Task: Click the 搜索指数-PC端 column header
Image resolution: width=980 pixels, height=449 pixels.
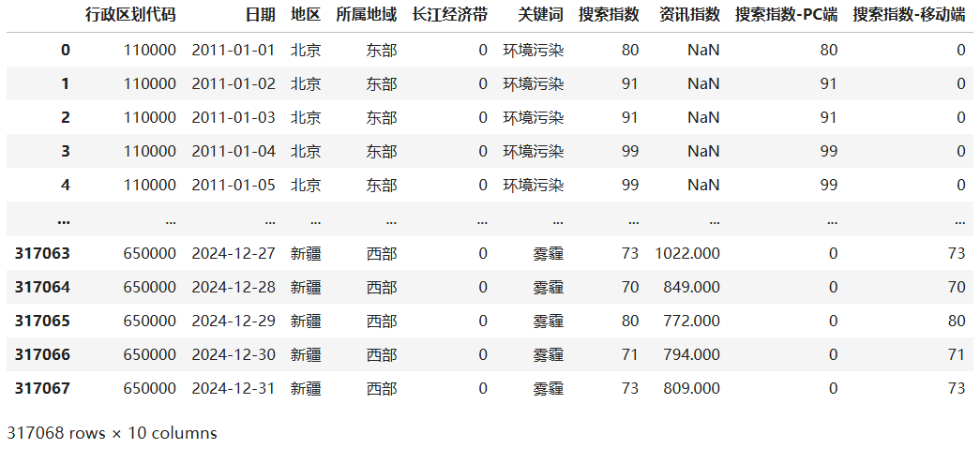Action: click(x=786, y=15)
